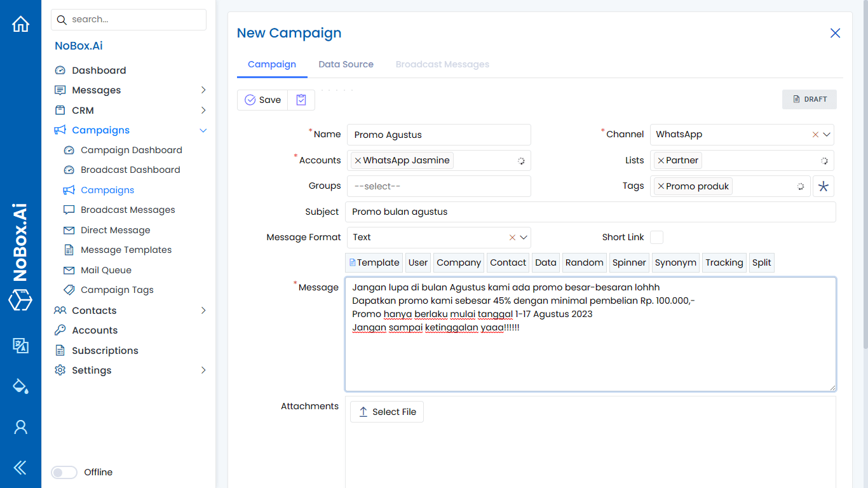Image resolution: width=868 pixels, height=488 pixels.
Task: Expand the Settings menu
Action: (x=203, y=370)
